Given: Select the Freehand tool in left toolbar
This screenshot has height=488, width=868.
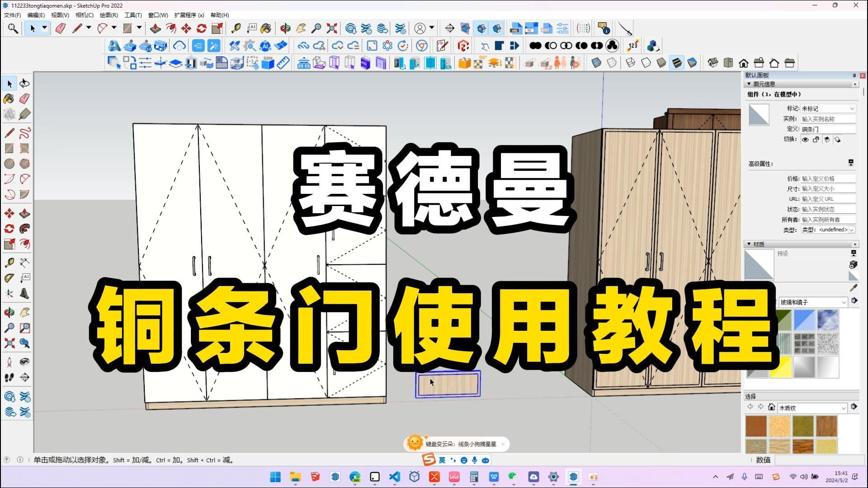Looking at the screenshot, I should coord(25,133).
